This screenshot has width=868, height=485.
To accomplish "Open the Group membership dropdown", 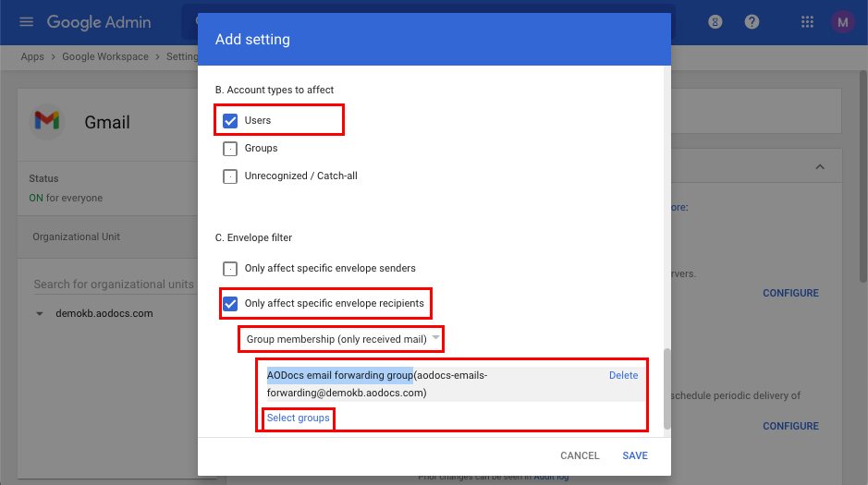I will click(x=341, y=339).
